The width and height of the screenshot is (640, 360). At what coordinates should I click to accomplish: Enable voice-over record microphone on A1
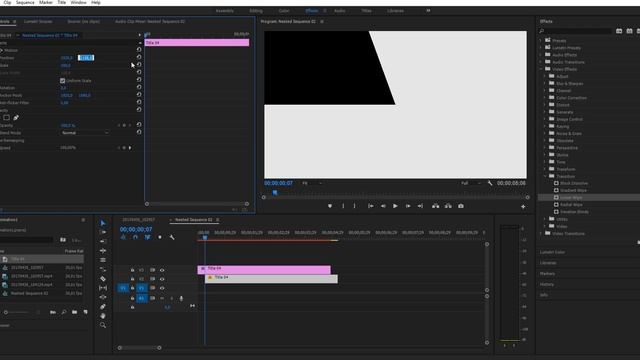pyautogui.click(x=181, y=298)
